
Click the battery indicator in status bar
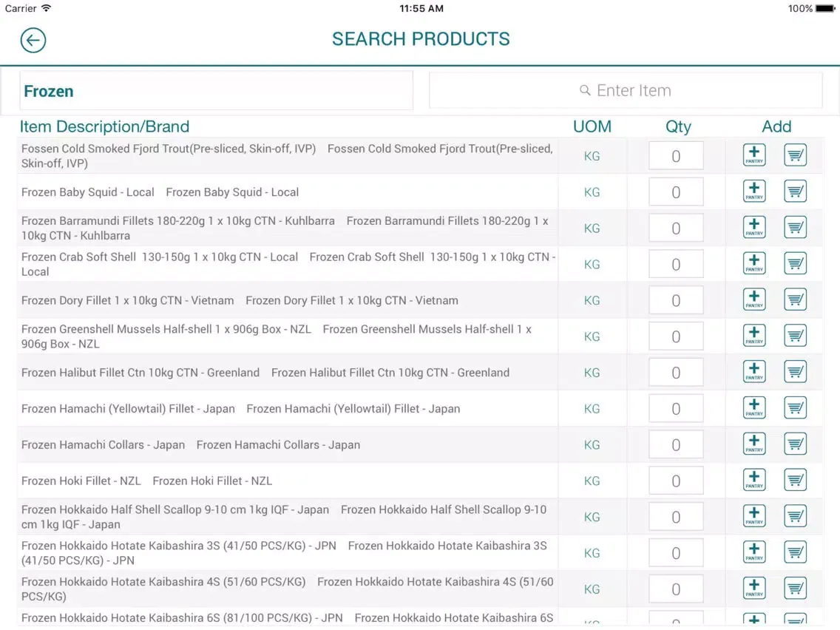(x=825, y=9)
